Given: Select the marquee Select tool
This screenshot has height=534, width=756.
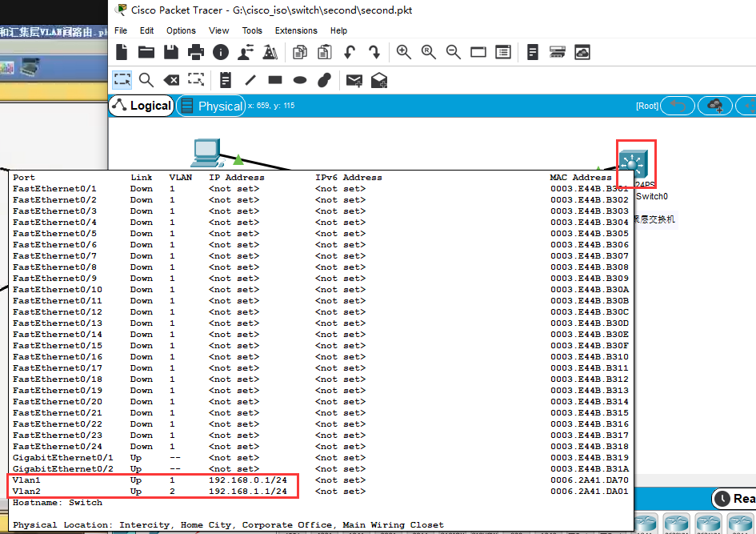Looking at the screenshot, I should click(x=122, y=80).
